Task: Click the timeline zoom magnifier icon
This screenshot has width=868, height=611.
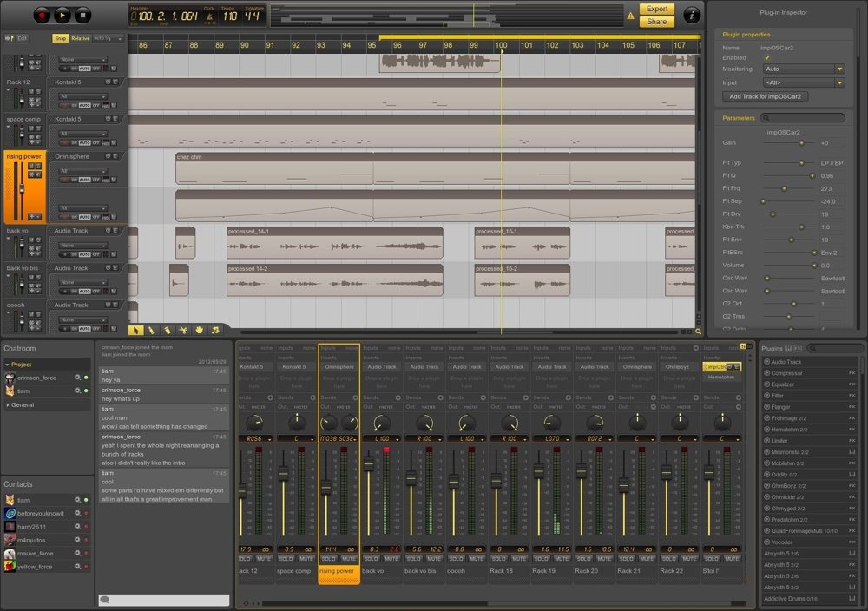Action: coord(698,331)
